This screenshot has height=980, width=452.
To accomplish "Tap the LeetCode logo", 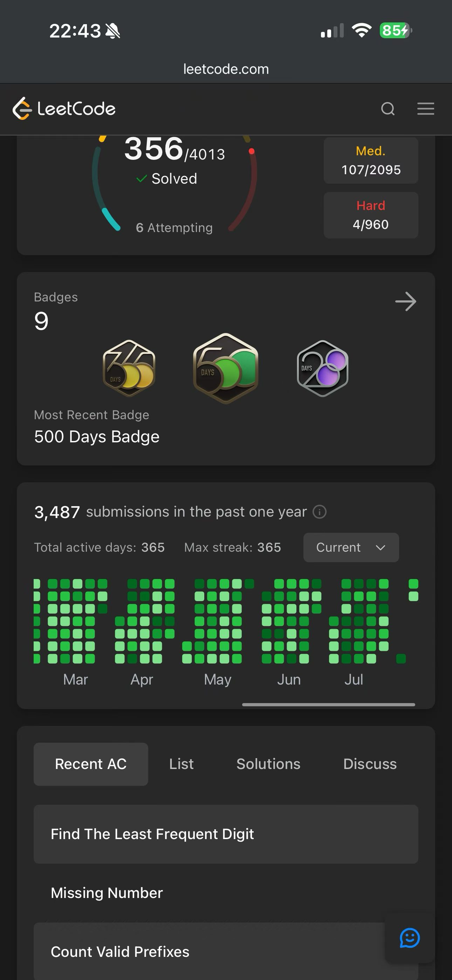I will tap(64, 109).
